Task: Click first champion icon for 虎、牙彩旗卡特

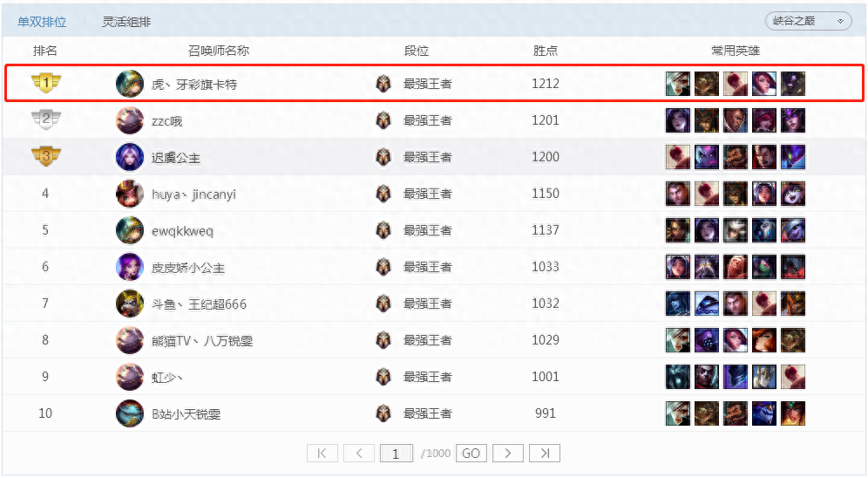Action: coord(677,84)
